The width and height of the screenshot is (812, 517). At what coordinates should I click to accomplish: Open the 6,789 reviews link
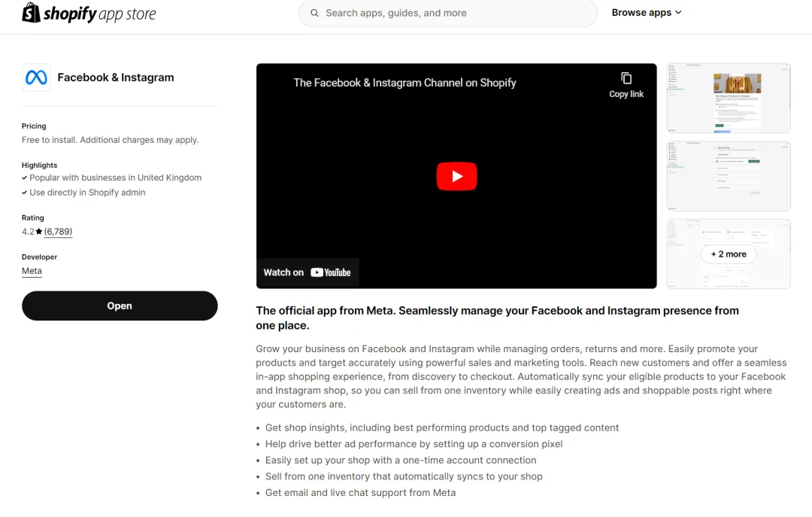[58, 232]
